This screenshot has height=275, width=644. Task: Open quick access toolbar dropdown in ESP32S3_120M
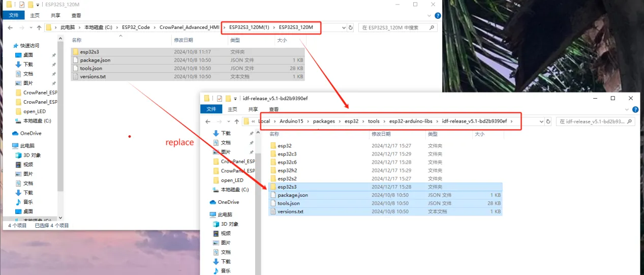click(x=38, y=5)
